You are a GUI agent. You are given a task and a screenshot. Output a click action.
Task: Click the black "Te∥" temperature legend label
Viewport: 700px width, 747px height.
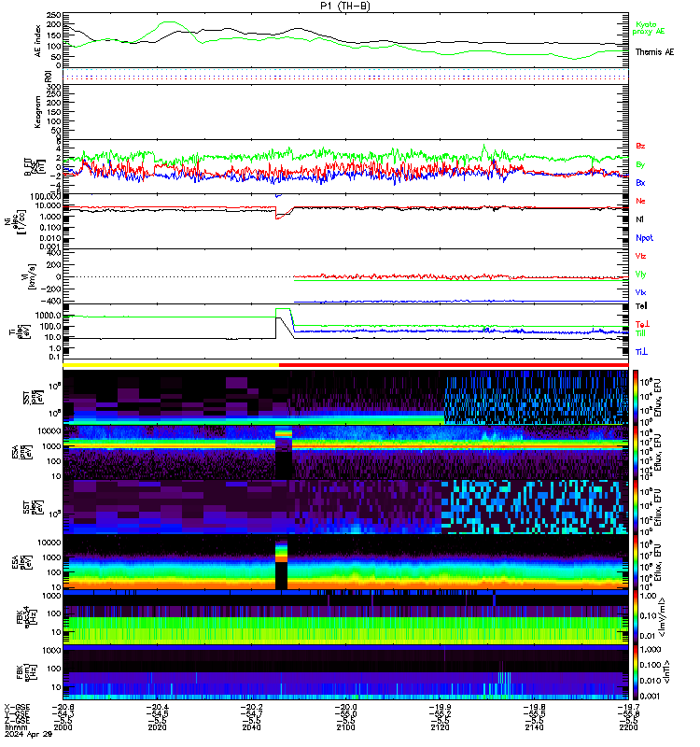pyautogui.click(x=641, y=306)
